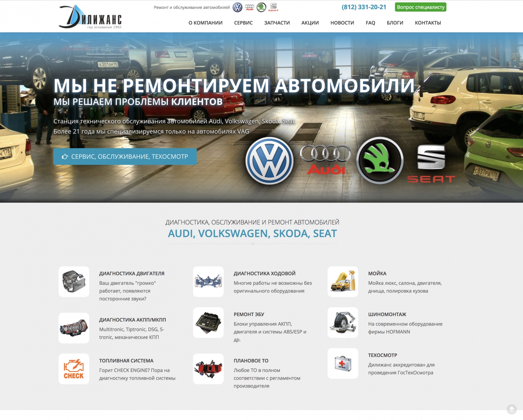
Task: Click the tire fitting Шиномонтаж icon
Action: [343, 322]
